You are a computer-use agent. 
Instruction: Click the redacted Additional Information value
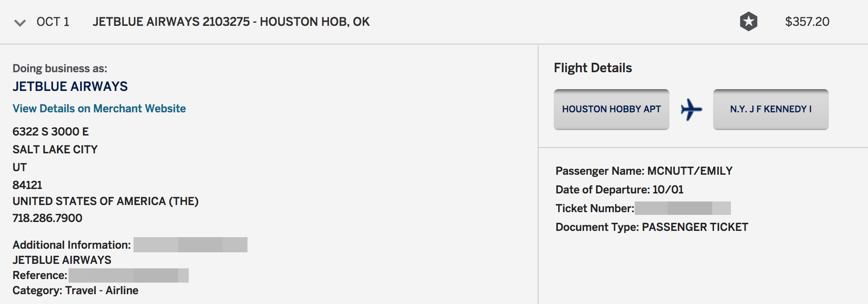190,245
